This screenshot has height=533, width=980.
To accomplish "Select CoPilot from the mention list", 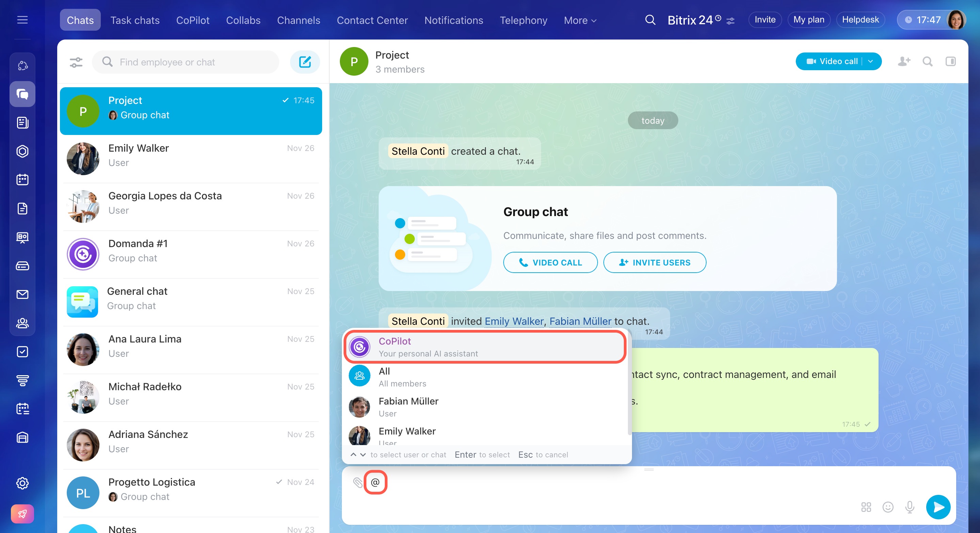I will tap(485, 347).
